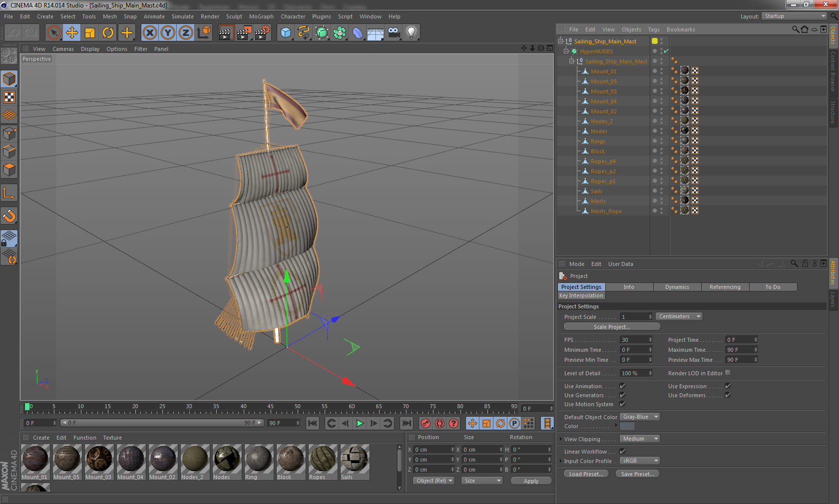Open the MoGraph menu
The image size is (839, 504).
261,16
